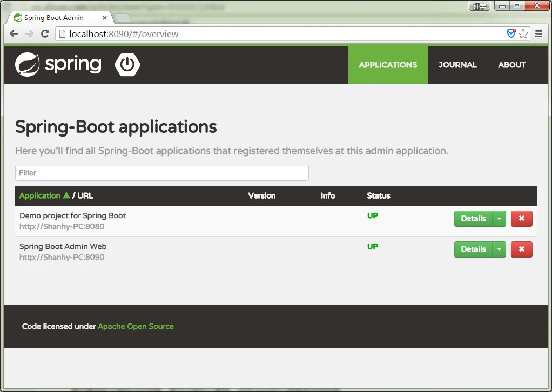Reload the page with refresh icon
552x392 pixels.
[x=45, y=34]
